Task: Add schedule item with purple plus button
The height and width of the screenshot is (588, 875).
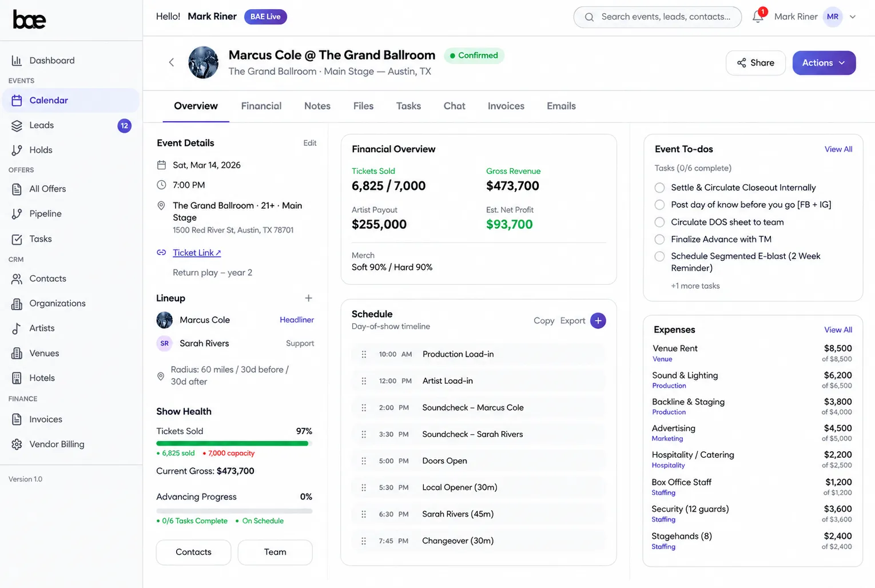Action: click(x=598, y=320)
